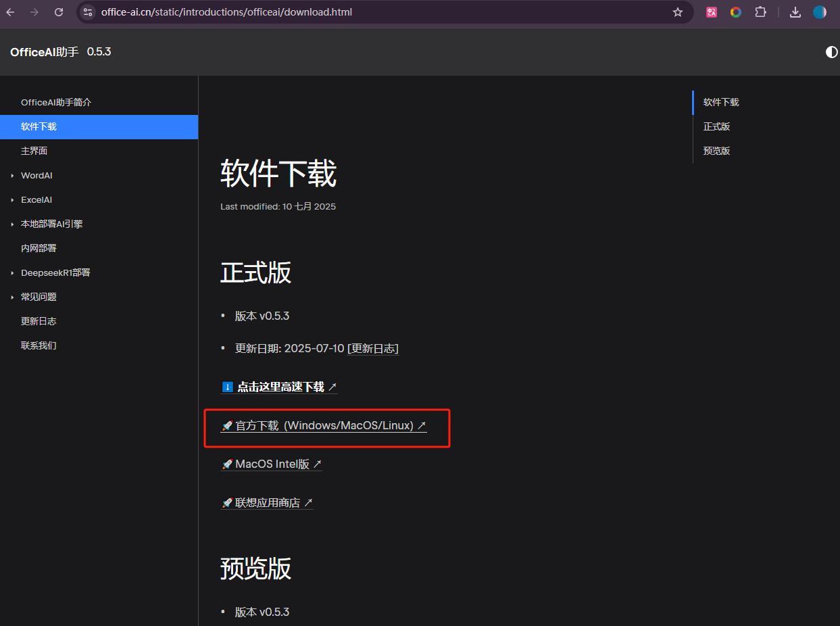Jump to 预览版 in the page outline
Image resolution: width=840 pixels, height=626 pixels.
click(x=716, y=151)
